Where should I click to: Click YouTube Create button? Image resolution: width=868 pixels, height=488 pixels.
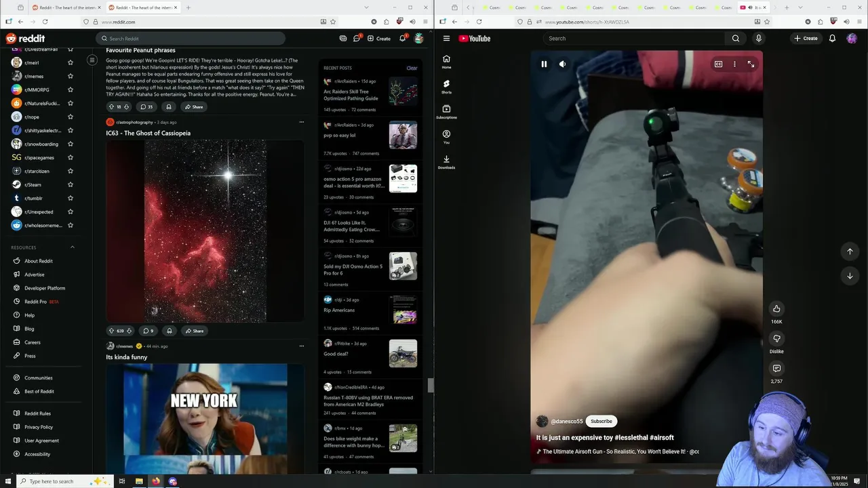tap(806, 39)
